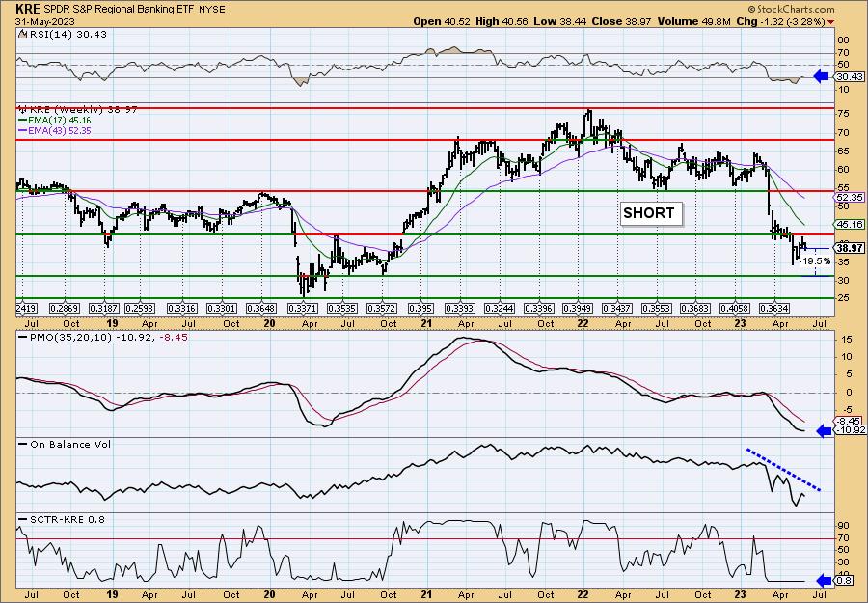
Task: Click the PMO(35,20,10) -10.92 legend
Action: [x=88, y=337]
